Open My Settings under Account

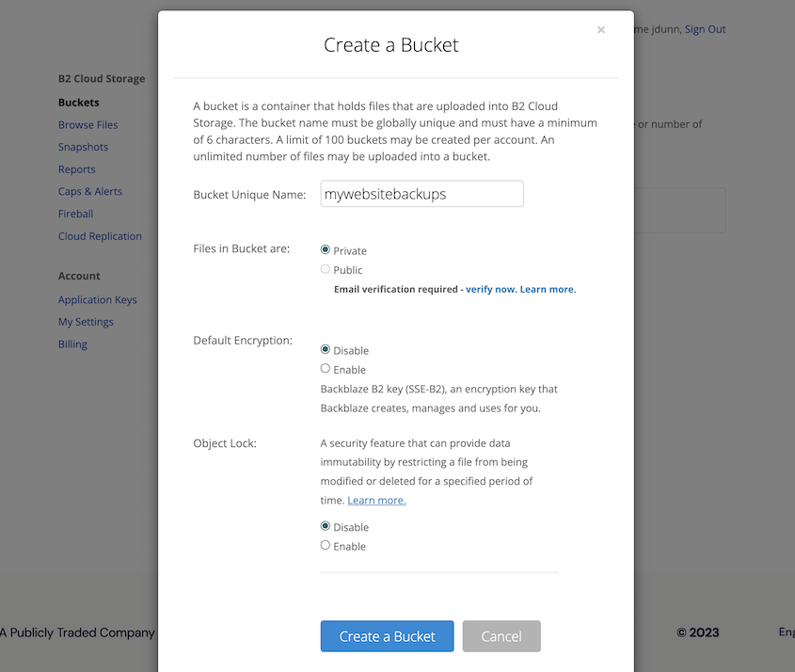(x=86, y=322)
